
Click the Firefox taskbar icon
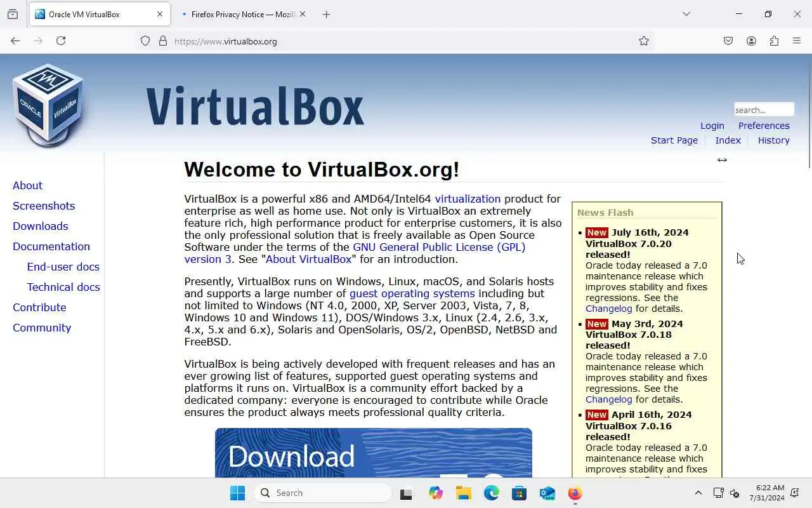click(x=575, y=493)
